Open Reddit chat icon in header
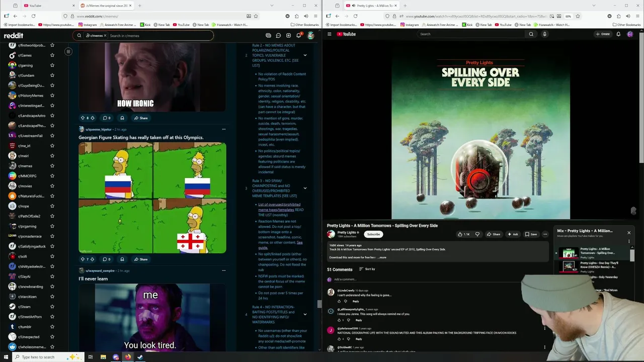The image size is (644, 362). coord(278,36)
